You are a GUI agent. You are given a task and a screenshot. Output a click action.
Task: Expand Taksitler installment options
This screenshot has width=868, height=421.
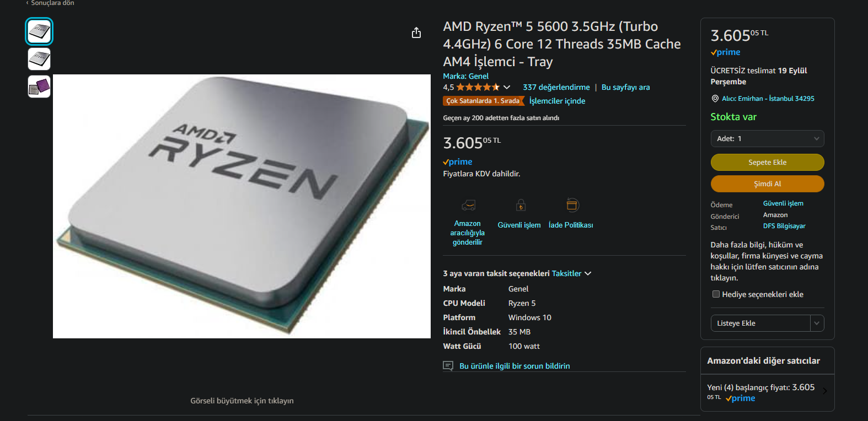(x=571, y=273)
